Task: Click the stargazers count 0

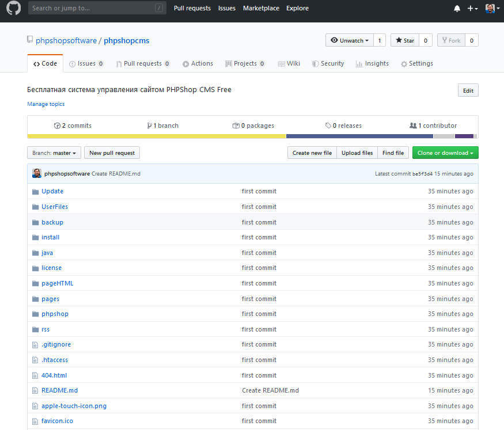Action: coord(426,40)
